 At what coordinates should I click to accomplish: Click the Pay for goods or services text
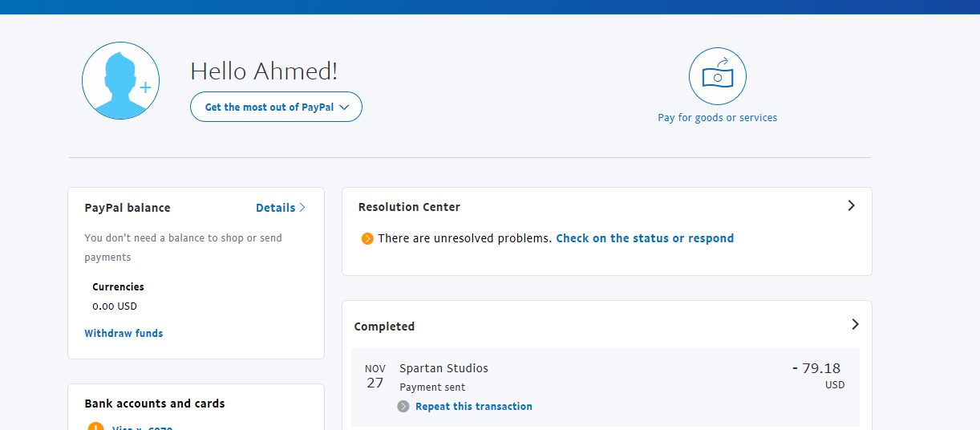[717, 118]
